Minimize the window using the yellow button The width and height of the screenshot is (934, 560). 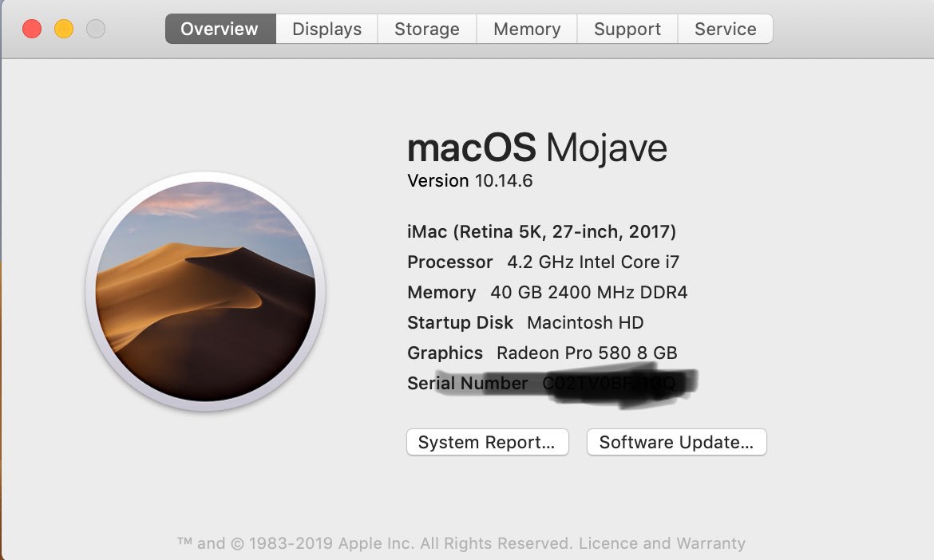click(64, 29)
